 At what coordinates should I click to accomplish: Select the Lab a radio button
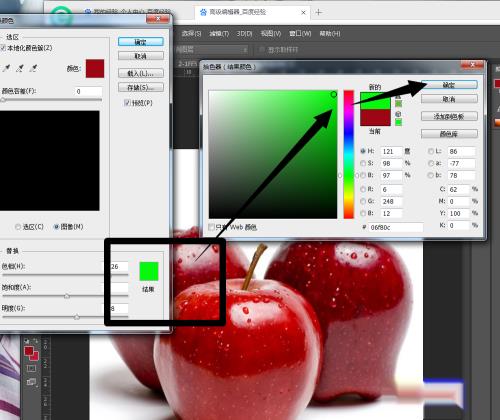click(x=431, y=163)
